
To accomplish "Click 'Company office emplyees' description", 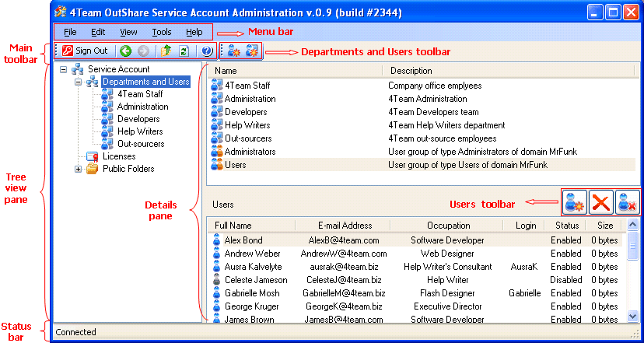I will (435, 86).
